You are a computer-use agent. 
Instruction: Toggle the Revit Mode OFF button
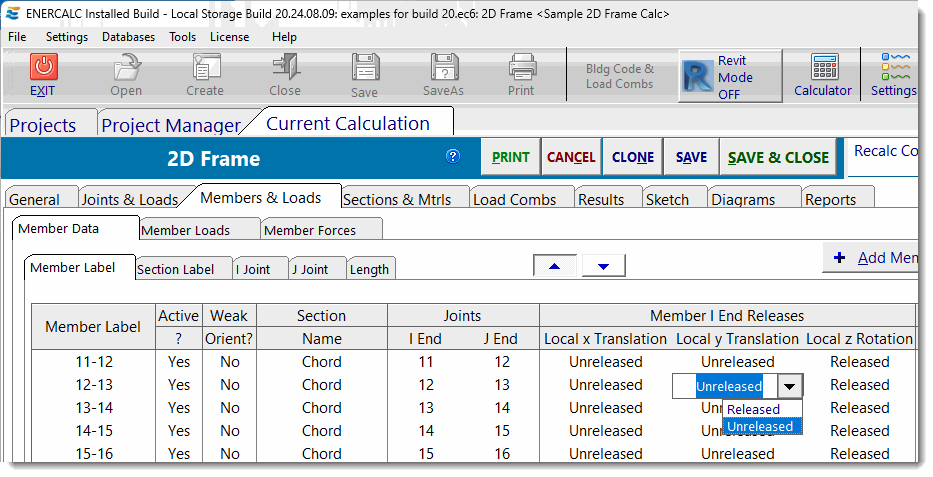[x=730, y=77]
